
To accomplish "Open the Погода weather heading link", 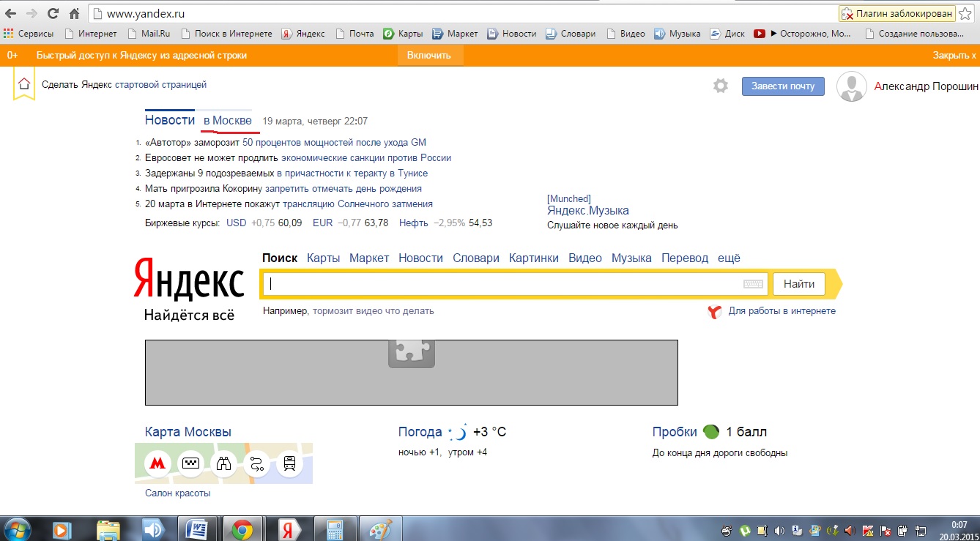I will point(420,432).
